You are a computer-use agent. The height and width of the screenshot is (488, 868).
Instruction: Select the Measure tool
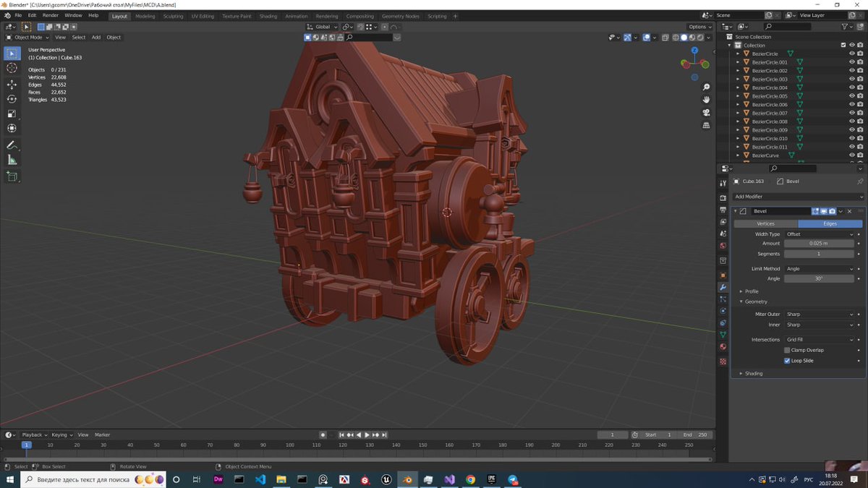pos(12,160)
